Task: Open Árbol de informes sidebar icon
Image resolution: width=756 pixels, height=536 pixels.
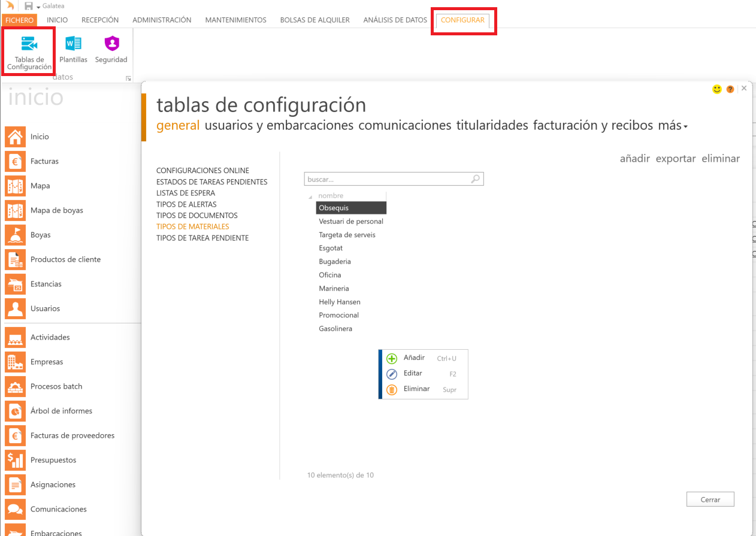Action: coord(15,411)
